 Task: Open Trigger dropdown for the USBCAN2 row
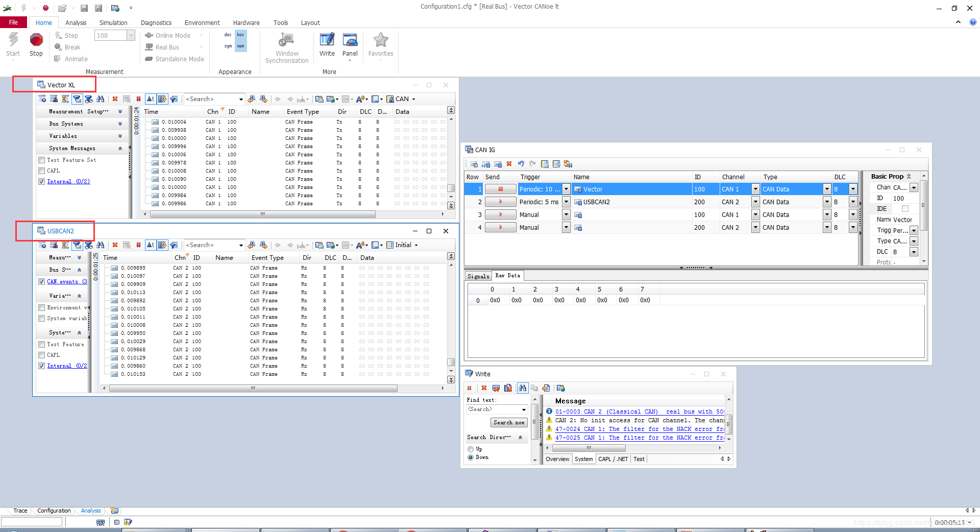pyautogui.click(x=566, y=202)
